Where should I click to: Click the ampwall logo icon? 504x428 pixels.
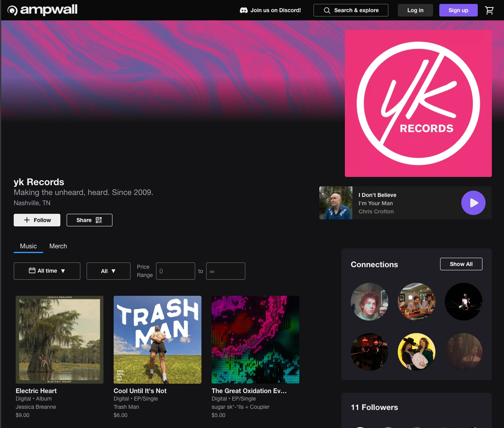(x=13, y=11)
